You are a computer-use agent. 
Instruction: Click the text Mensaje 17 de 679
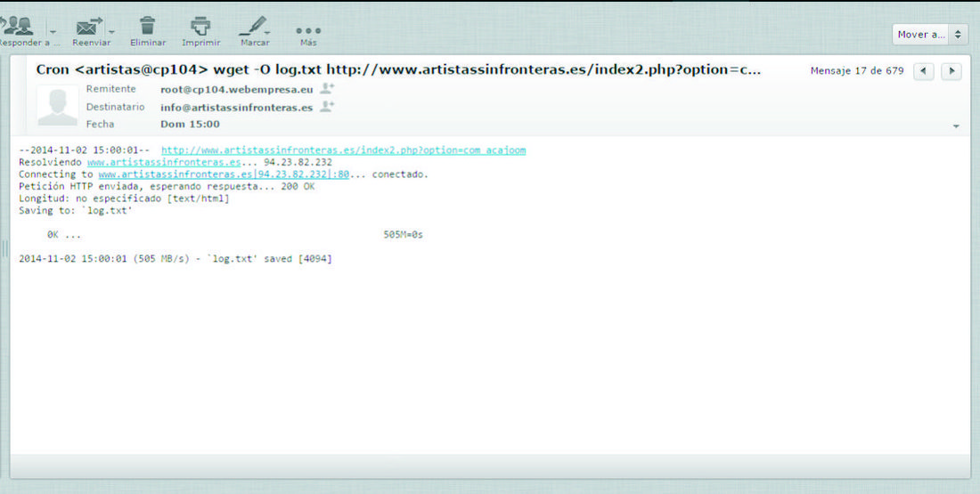(857, 71)
